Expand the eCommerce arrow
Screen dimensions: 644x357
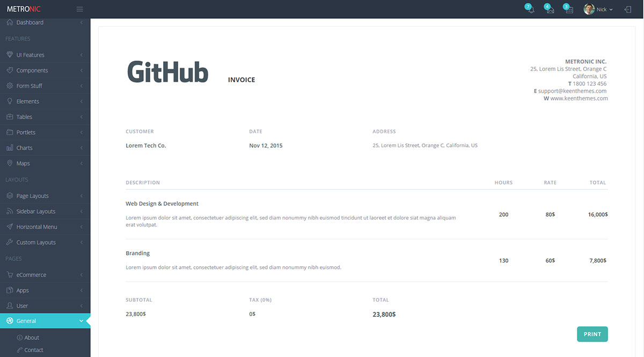pyautogui.click(x=81, y=275)
